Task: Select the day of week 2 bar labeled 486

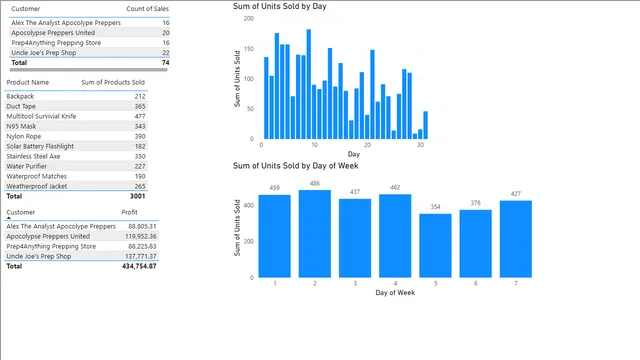Action: coord(315,234)
